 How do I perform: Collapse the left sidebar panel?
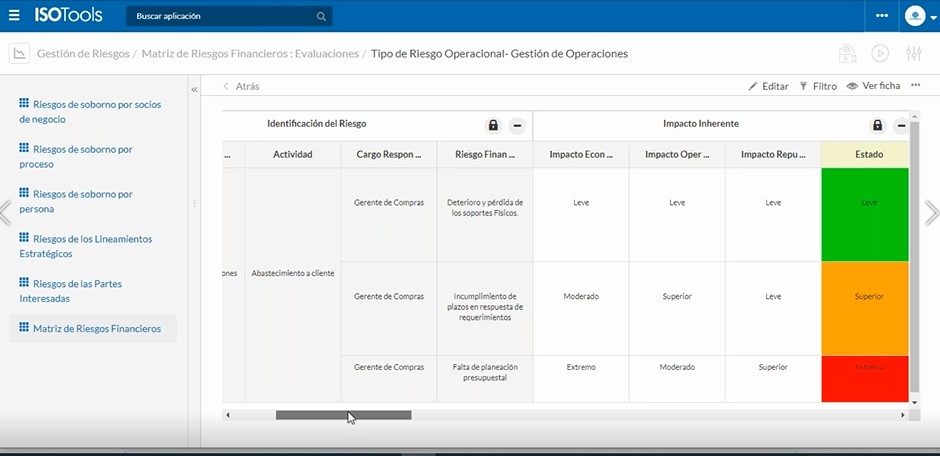coord(195,90)
